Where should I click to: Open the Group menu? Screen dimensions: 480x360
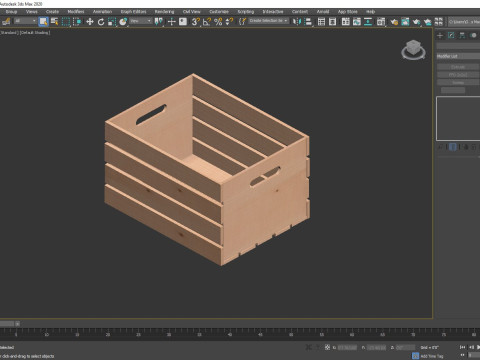click(x=11, y=12)
